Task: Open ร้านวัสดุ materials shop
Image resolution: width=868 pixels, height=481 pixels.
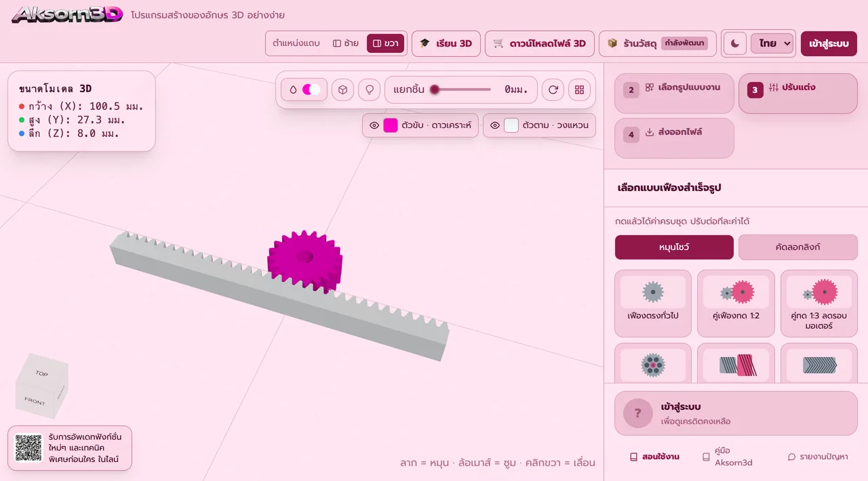Action: pyautogui.click(x=657, y=43)
